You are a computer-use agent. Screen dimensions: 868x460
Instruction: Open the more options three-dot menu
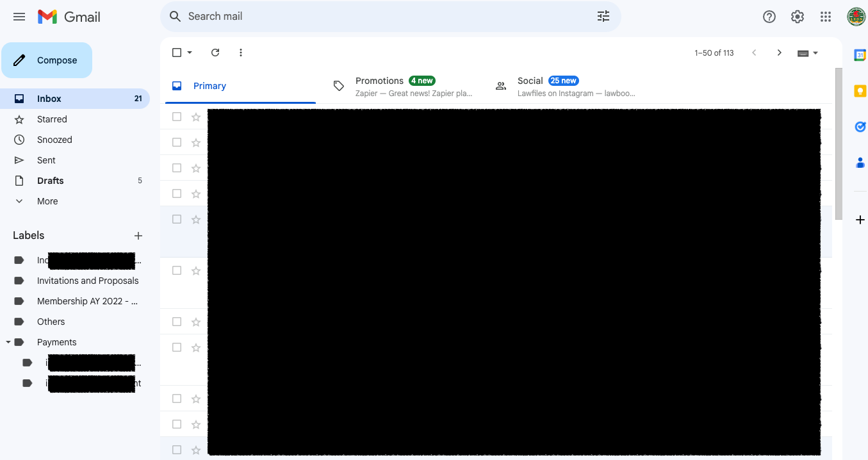pos(240,52)
